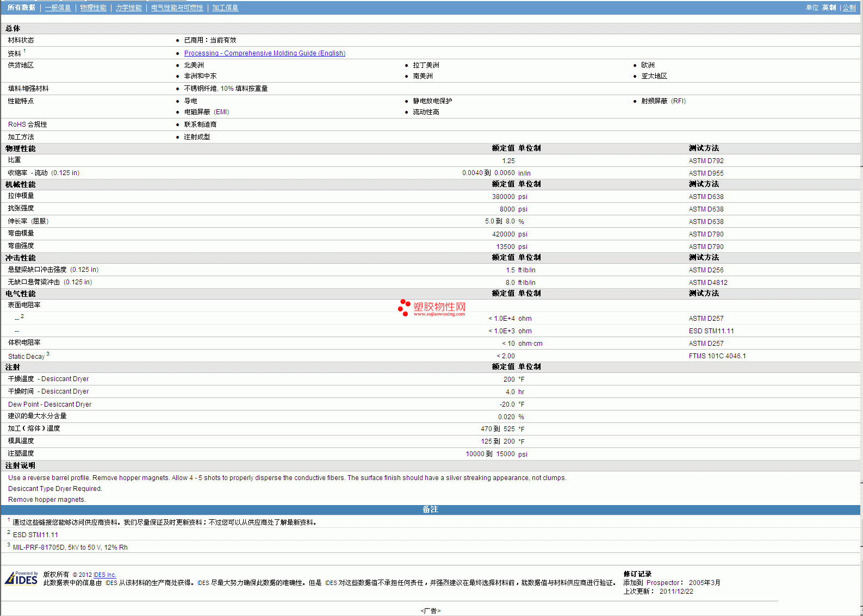
Task: Select the ASTM D792 test method
Action: click(x=706, y=161)
